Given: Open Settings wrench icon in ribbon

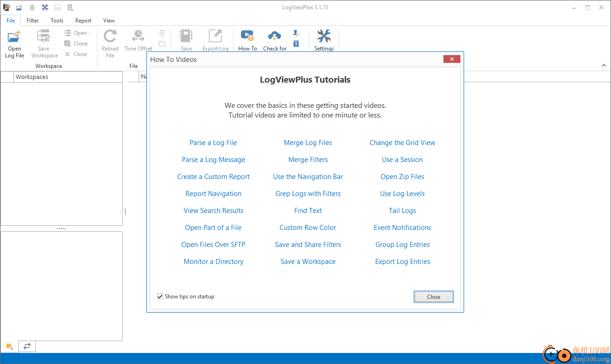Looking at the screenshot, I should [x=324, y=36].
